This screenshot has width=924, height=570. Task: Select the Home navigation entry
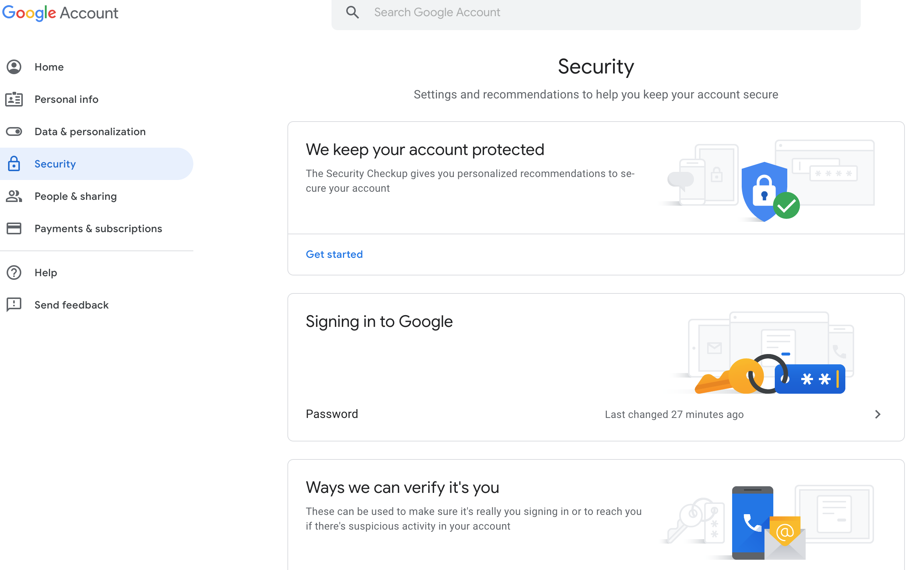pyautogui.click(x=49, y=67)
